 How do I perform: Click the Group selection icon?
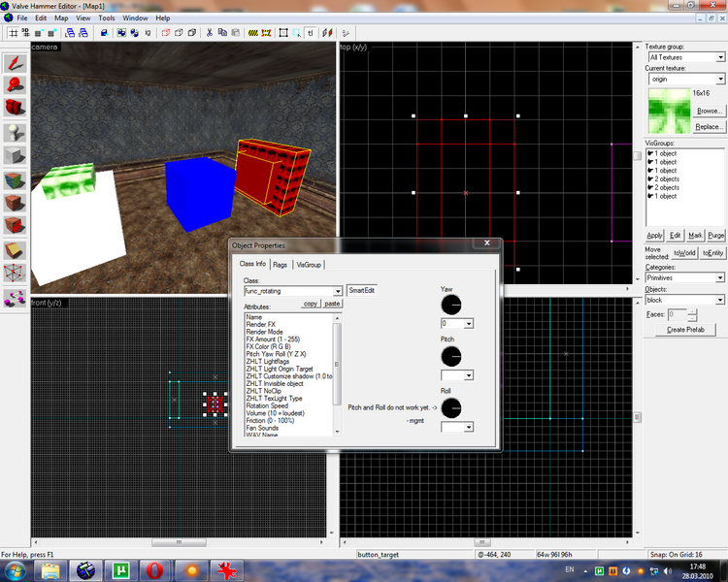[121, 33]
